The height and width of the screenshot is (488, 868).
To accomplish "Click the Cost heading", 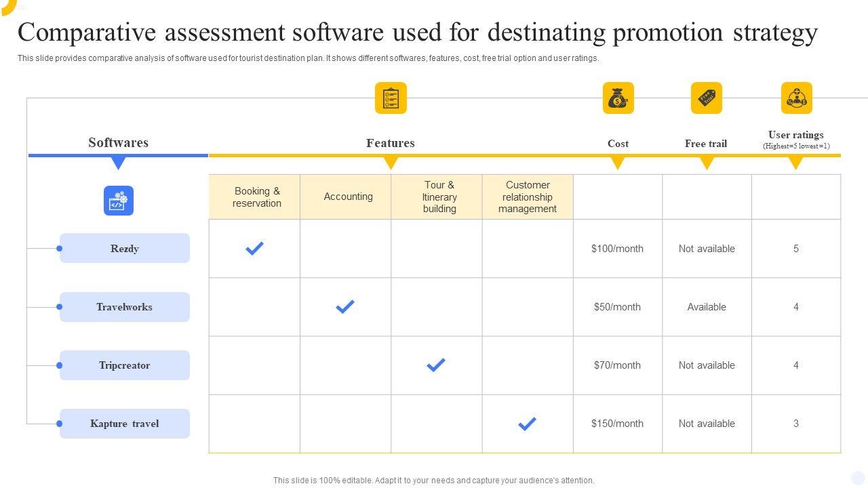I will tap(618, 144).
